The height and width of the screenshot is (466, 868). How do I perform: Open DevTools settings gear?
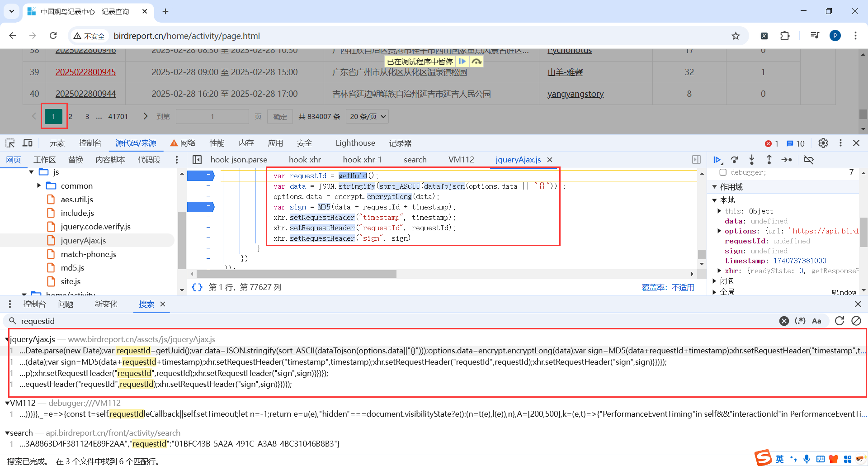(823, 143)
